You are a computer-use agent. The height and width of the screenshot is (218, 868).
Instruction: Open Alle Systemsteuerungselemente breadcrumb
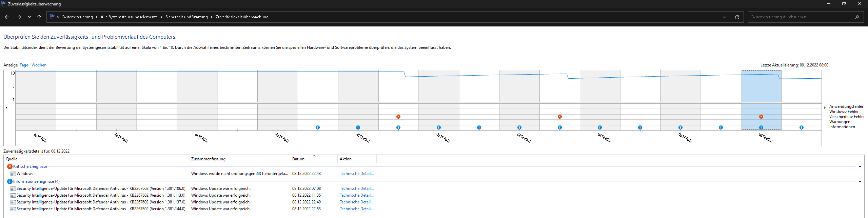pyautogui.click(x=129, y=17)
